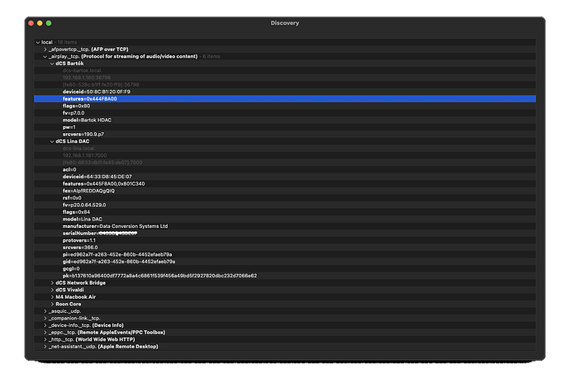Select the gid=ed962a7f row
Image resolution: width=570 pixels, height=392 pixels.
pos(285,262)
